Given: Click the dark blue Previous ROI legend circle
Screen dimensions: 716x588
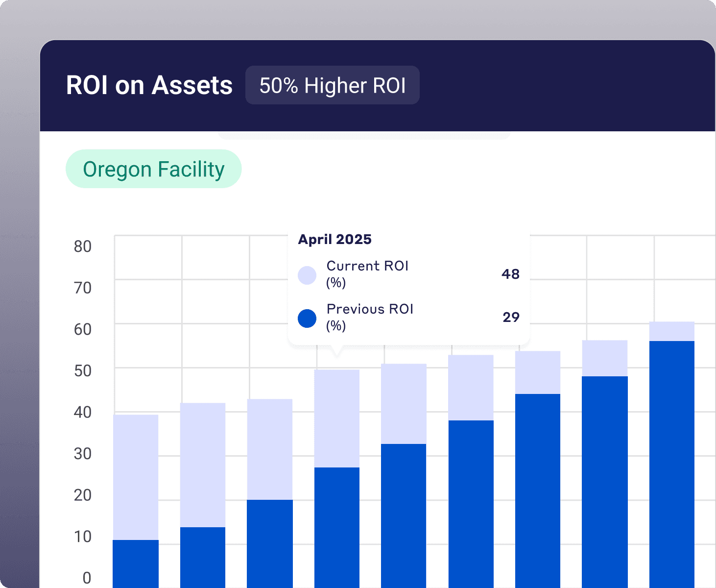Looking at the screenshot, I should coord(307,318).
